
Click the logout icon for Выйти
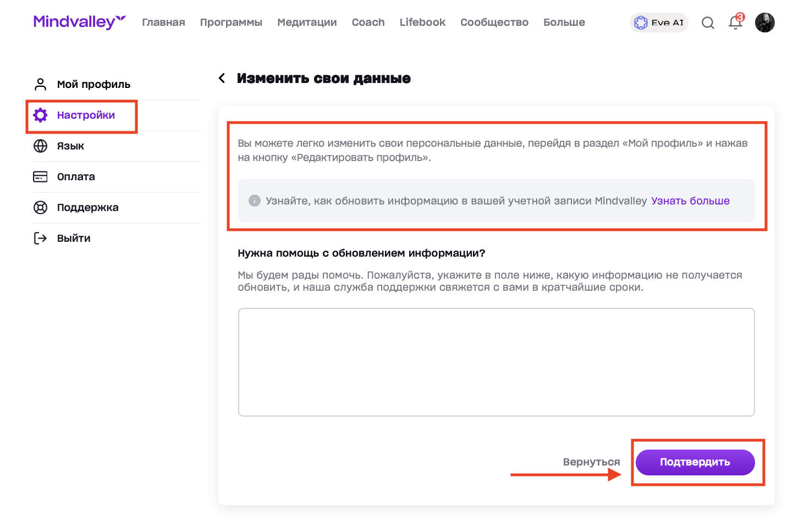pyautogui.click(x=40, y=238)
